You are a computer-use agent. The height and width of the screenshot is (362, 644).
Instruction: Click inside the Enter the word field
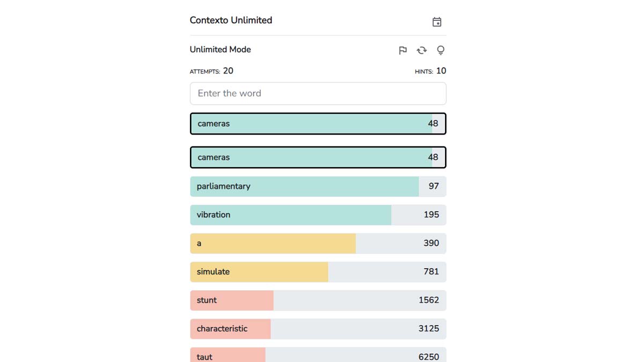(x=318, y=93)
